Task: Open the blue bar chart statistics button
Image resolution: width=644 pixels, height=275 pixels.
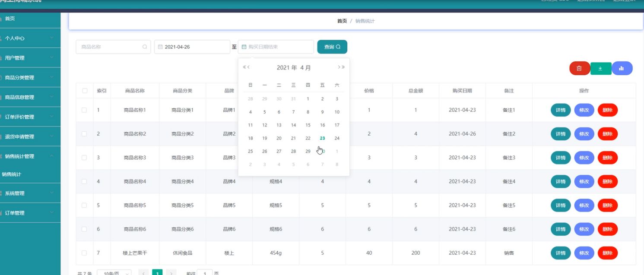Action: click(622, 68)
